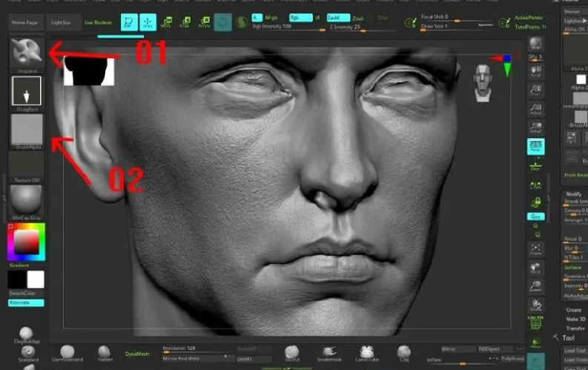Toggle the Persp perspective button
Viewport: 588px width, 370px height.
coord(535,146)
